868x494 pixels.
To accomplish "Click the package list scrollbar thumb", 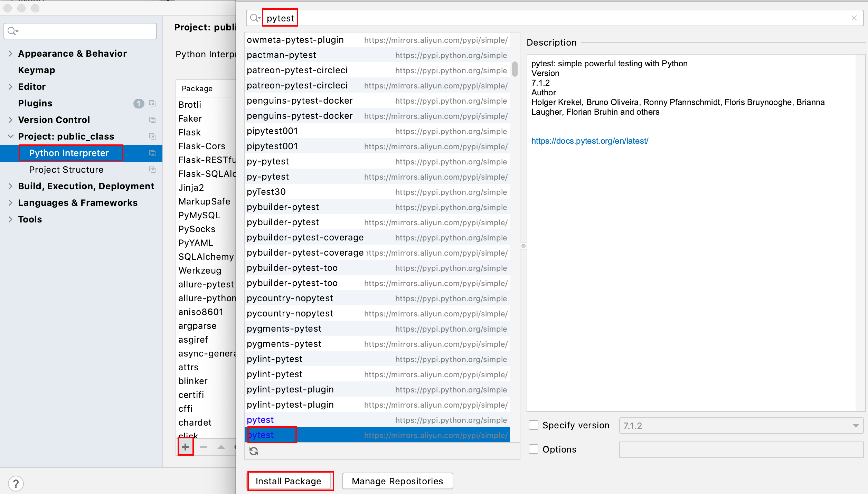I will [515, 69].
